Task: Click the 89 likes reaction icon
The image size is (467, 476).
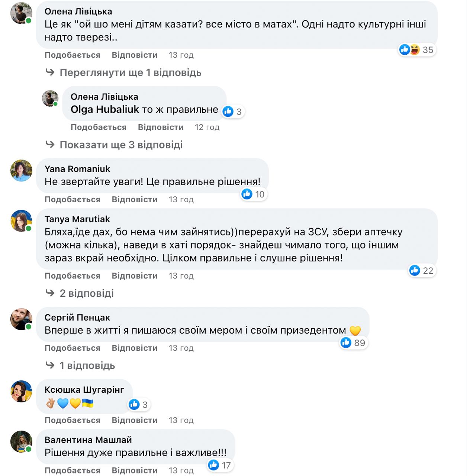Action: tap(346, 342)
